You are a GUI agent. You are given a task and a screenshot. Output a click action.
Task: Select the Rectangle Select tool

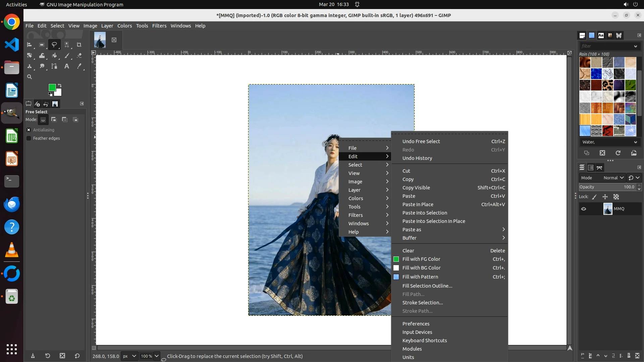pyautogui.click(x=42, y=45)
